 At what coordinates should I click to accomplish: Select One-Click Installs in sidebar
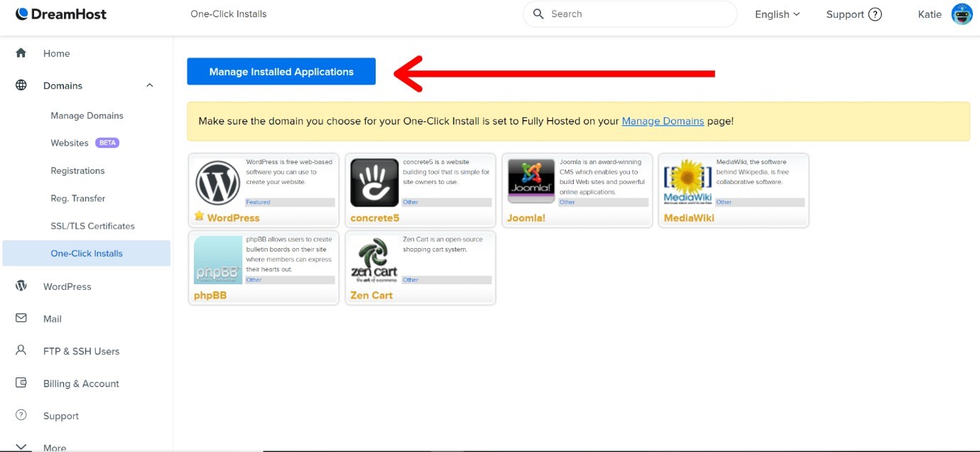tap(85, 253)
